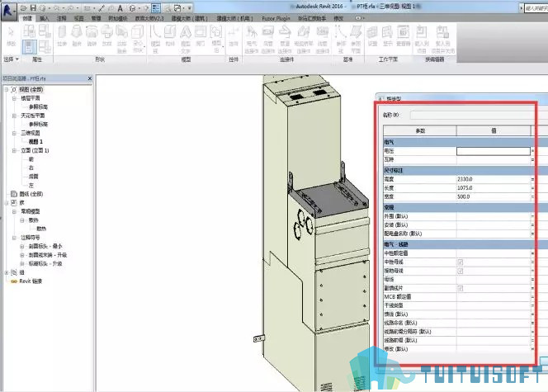Click the Save icon in quick access toolbar
548x392 pixels.
[x=33, y=7]
